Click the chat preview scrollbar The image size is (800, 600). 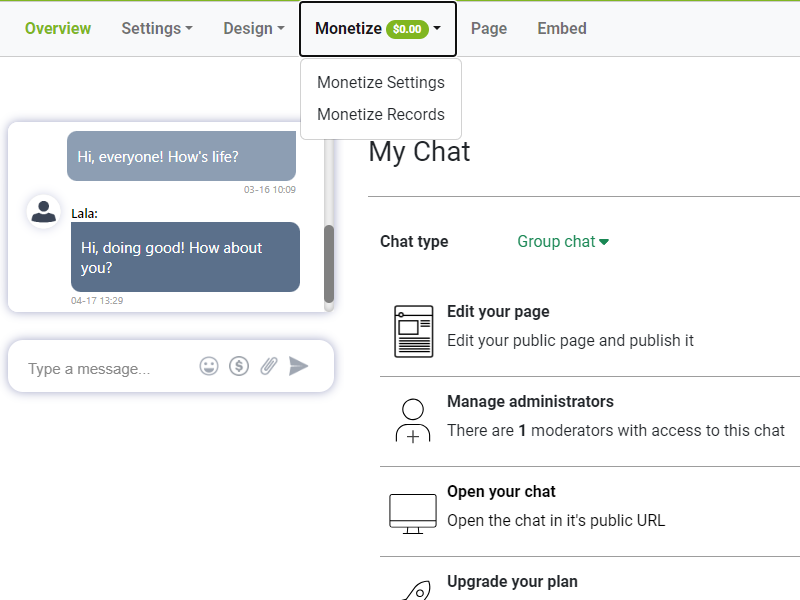tap(329, 263)
